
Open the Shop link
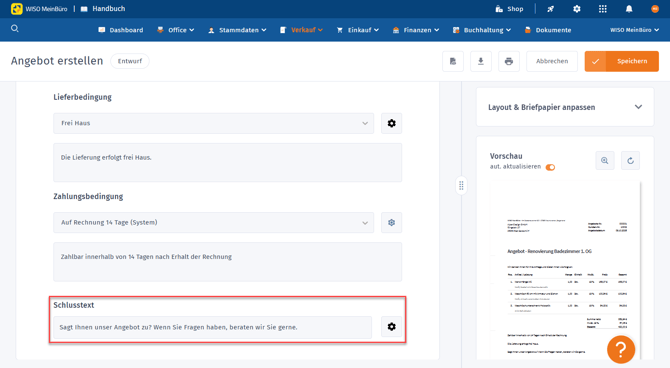[x=509, y=9]
